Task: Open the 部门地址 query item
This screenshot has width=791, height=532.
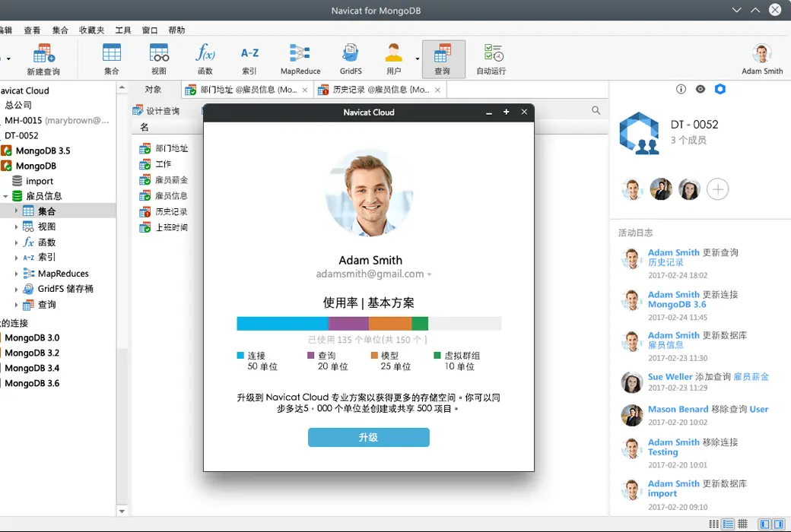Action: point(164,148)
